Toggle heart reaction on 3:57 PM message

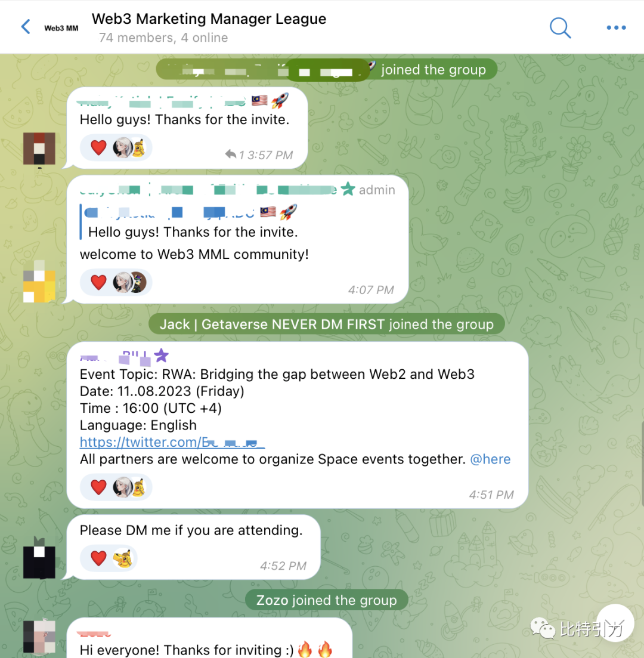pyautogui.click(x=98, y=148)
